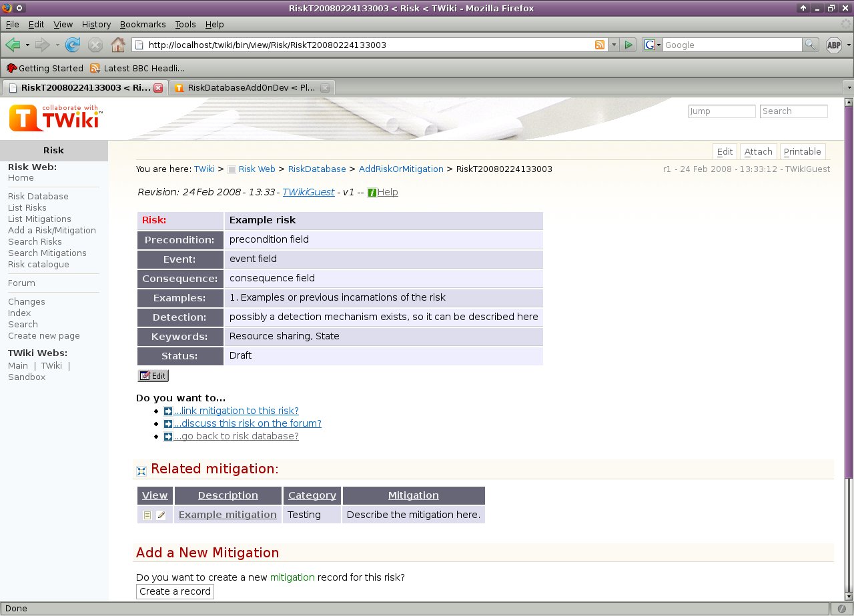The height and width of the screenshot is (616, 854).
Task: Open Help via the info icon beside TWikiGuest
Action: tap(374, 192)
